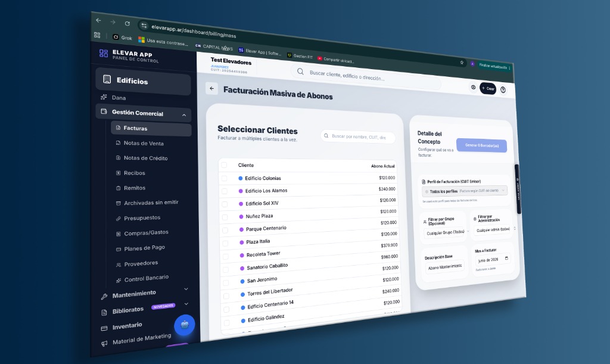Open the purple browser profile avatar
The width and height of the screenshot is (610, 364).
click(x=472, y=64)
